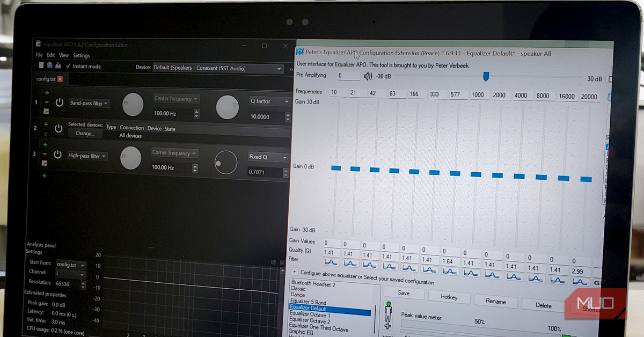Click the speaker icon beside Pre Amplifying

tap(368, 76)
